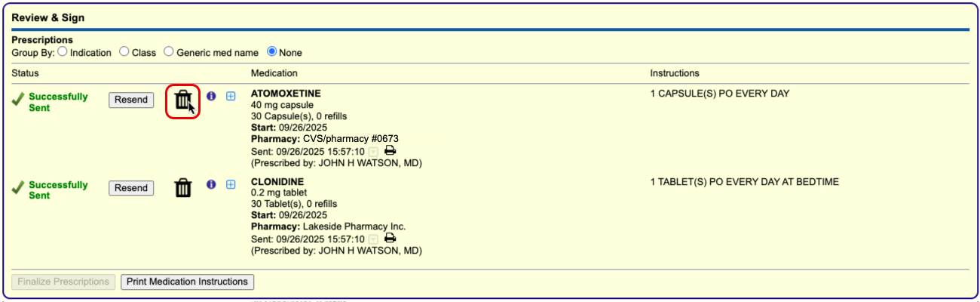Click the green checkmark beside Clonidine status
The height and width of the screenshot is (302, 980).
pos(18,189)
